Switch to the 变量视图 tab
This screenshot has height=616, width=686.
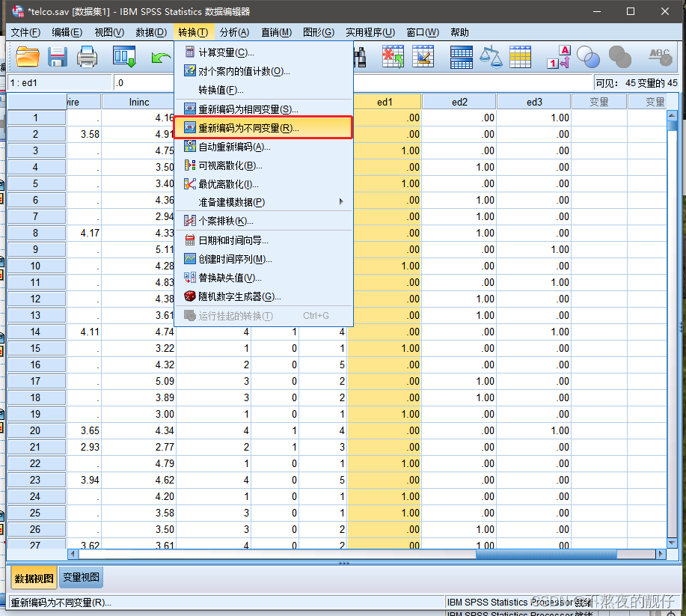(81, 578)
